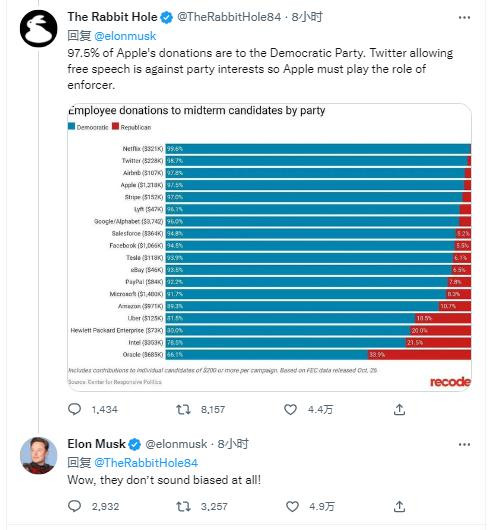
Task: Open the @TheRabbitHole84 handle in header
Action: click(x=229, y=17)
